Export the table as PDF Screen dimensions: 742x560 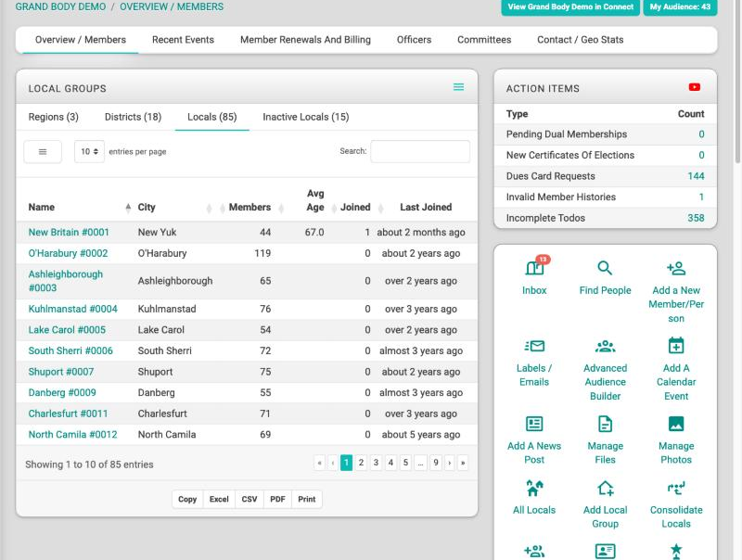pyautogui.click(x=277, y=499)
